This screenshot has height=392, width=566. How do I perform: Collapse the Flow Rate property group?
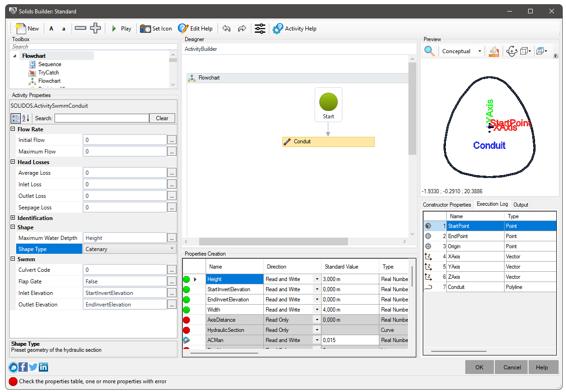pyautogui.click(x=13, y=129)
